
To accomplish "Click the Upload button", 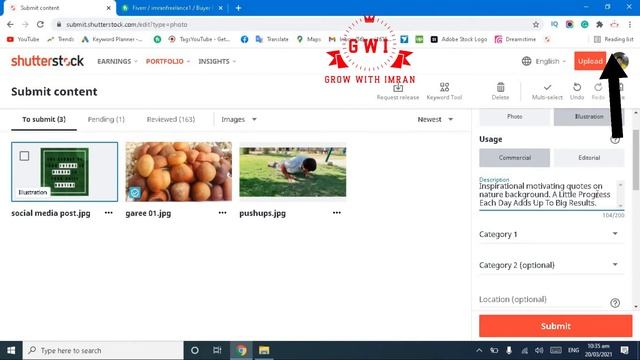I will [590, 61].
